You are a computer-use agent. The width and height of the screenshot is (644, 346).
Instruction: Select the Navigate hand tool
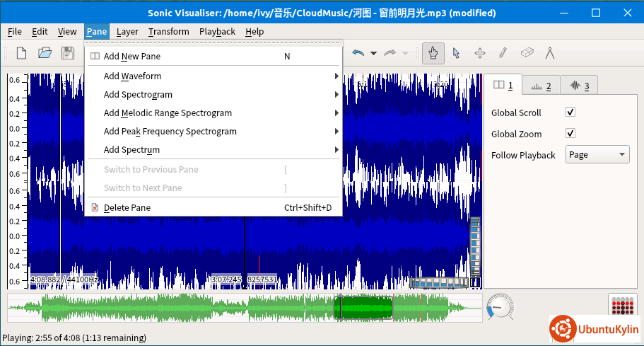point(433,53)
